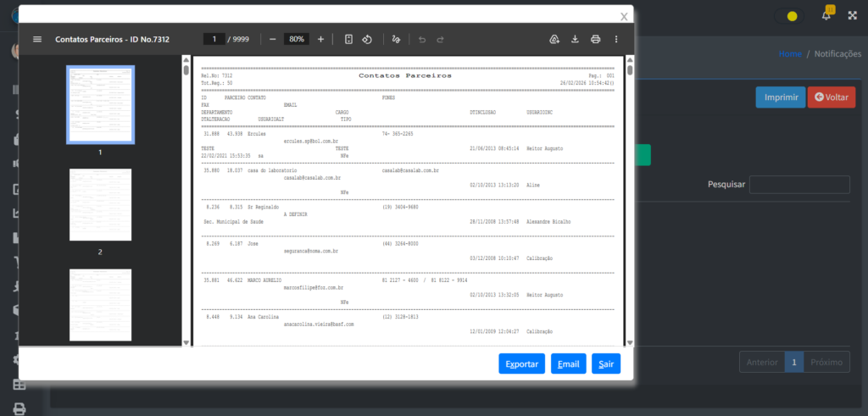
Task: Click the fit to page icon
Action: point(349,39)
